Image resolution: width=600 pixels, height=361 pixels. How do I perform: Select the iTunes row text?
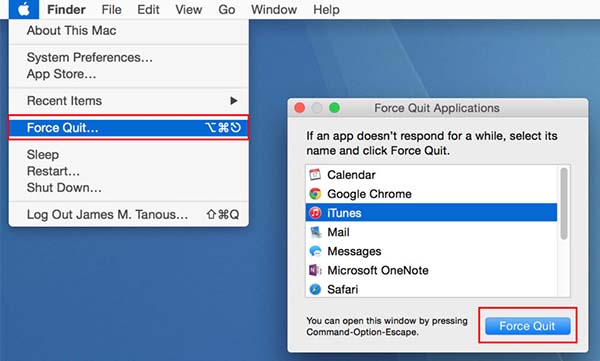tap(344, 213)
